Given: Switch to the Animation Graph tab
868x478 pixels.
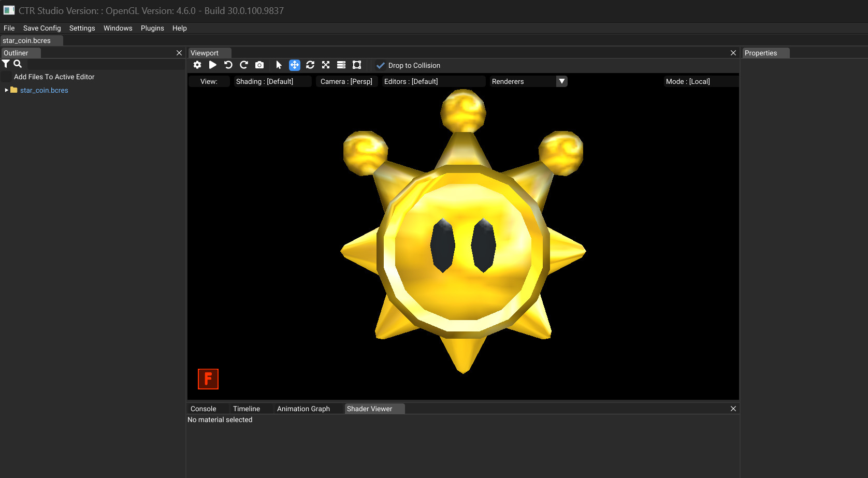Looking at the screenshot, I should point(303,409).
